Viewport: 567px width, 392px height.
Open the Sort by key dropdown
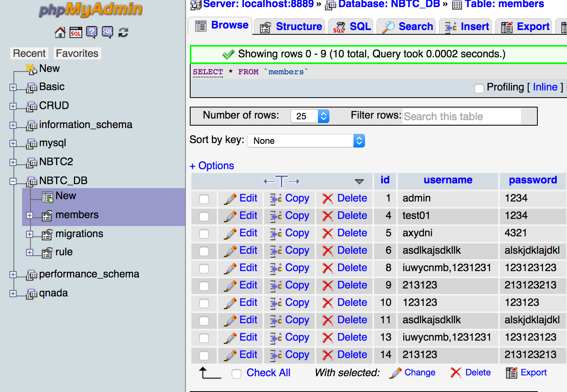tap(306, 141)
